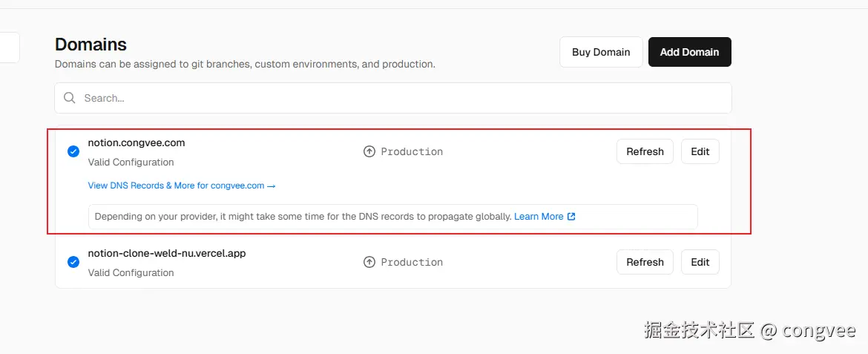The image size is (868, 354).
Task: Click the blue checkmark beside notion-clone-weld-nu.vercel.app
Action: [x=73, y=262]
